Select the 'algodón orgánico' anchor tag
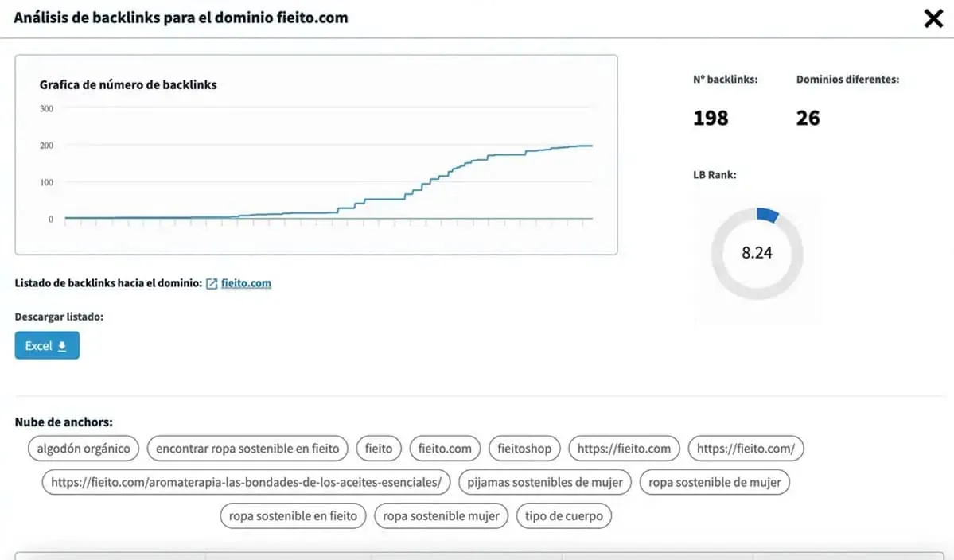Image resolution: width=954 pixels, height=560 pixels. pyautogui.click(x=84, y=449)
